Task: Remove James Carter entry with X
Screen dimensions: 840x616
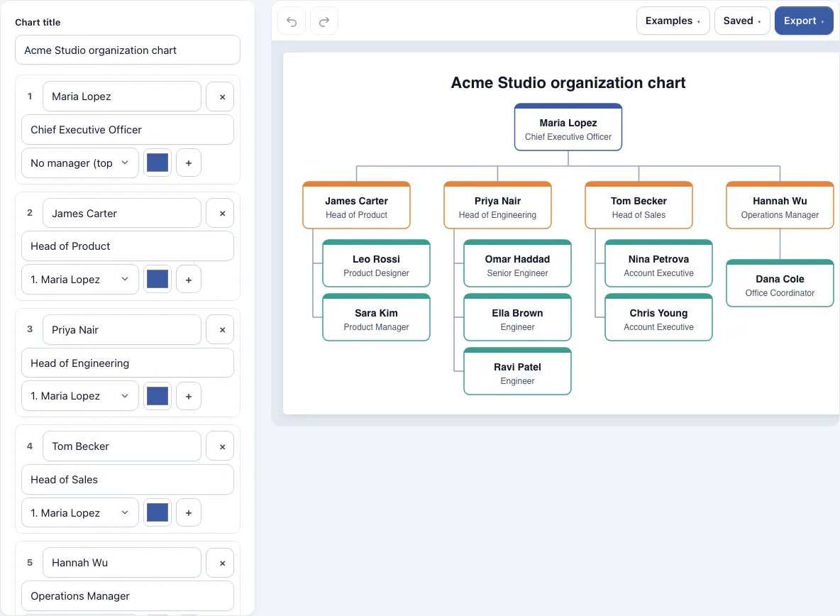Action: pyautogui.click(x=220, y=213)
